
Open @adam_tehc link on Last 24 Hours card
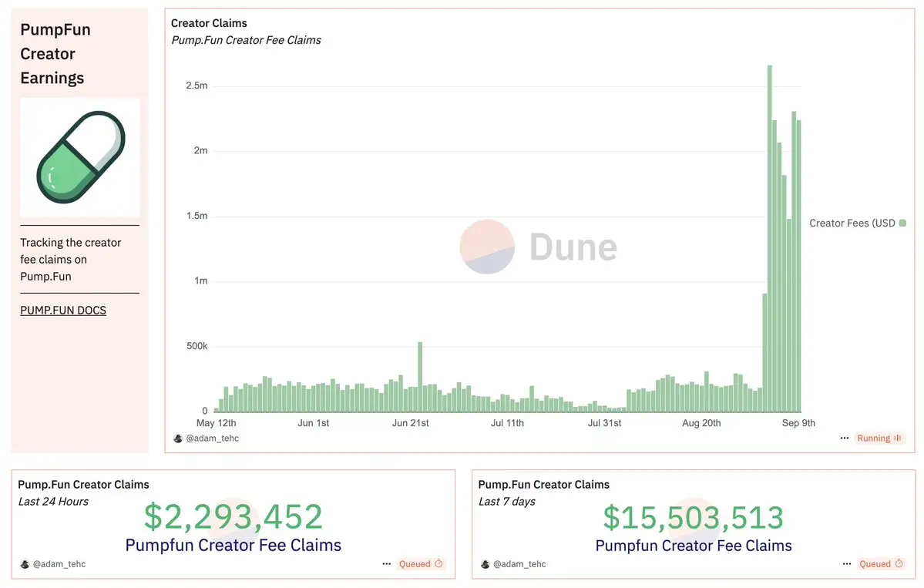[59, 564]
